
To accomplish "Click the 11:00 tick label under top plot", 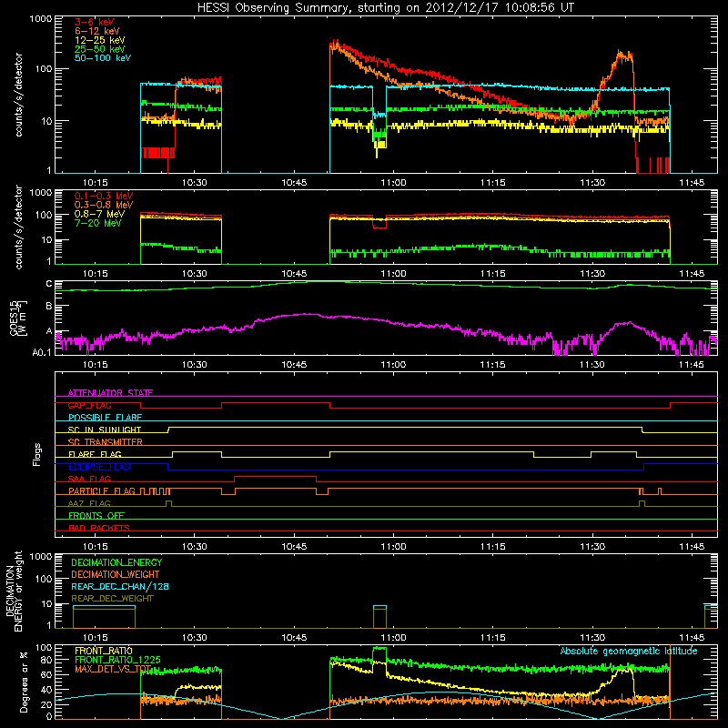I will coord(393,183).
